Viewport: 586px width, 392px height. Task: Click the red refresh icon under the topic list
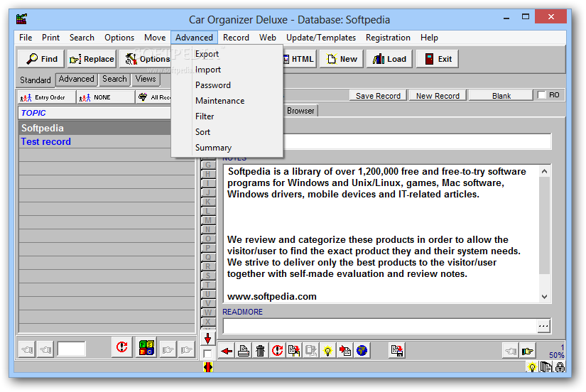click(121, 347)
